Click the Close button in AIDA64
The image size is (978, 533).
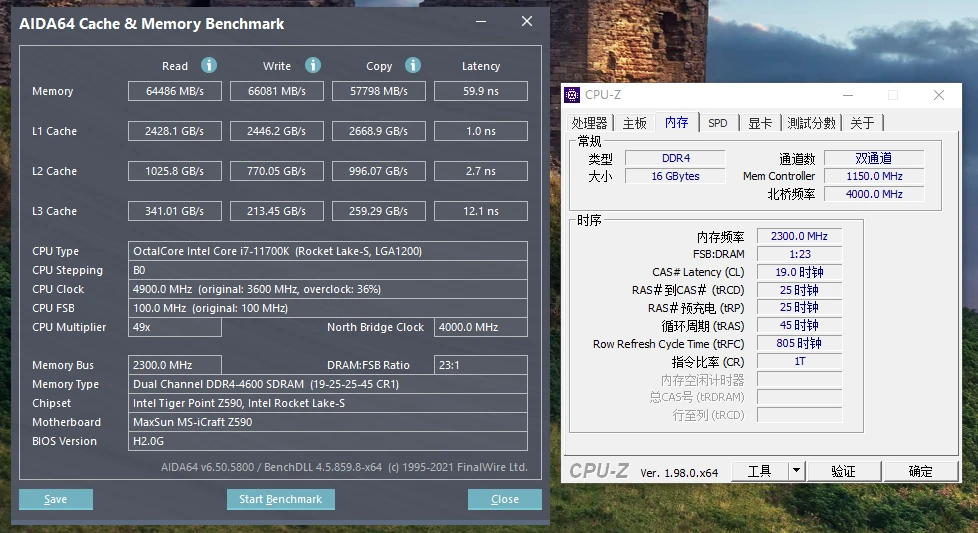pos(505,499)
